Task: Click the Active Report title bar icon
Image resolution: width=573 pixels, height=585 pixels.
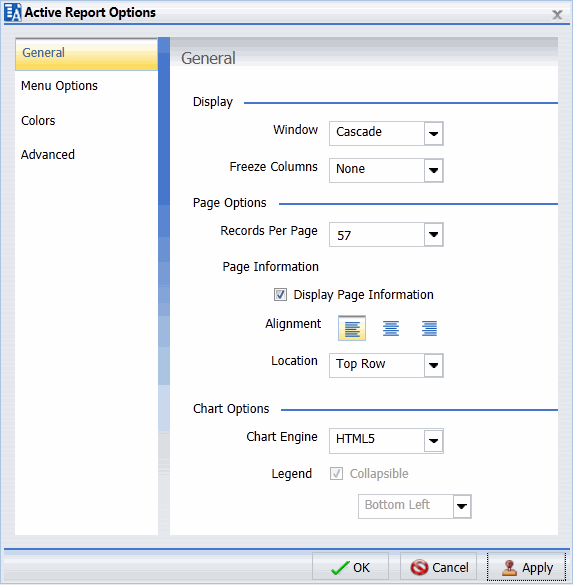Action: (x=12, y=12)
